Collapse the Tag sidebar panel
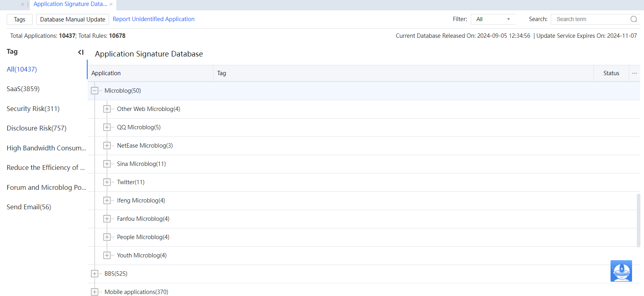 tap(81, 52)
